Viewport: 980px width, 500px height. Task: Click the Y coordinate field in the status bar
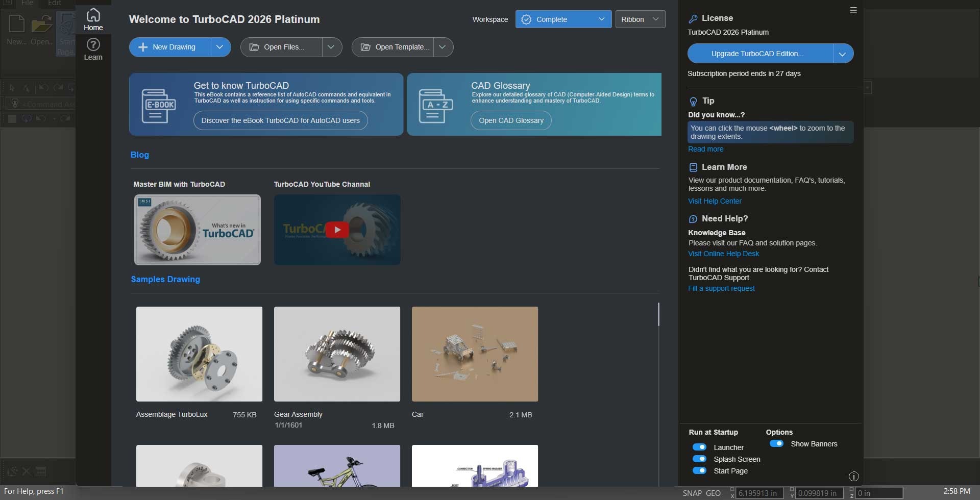819,493
